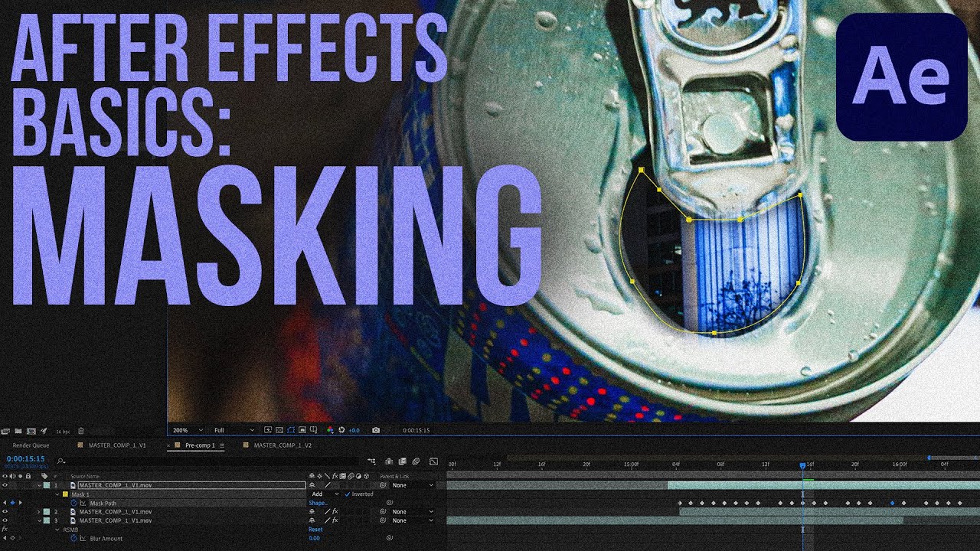Image resolution: width=980 pixels, height=551 pixels.
Task: Click the Reset link for RSMB
Action: (315, 530)
